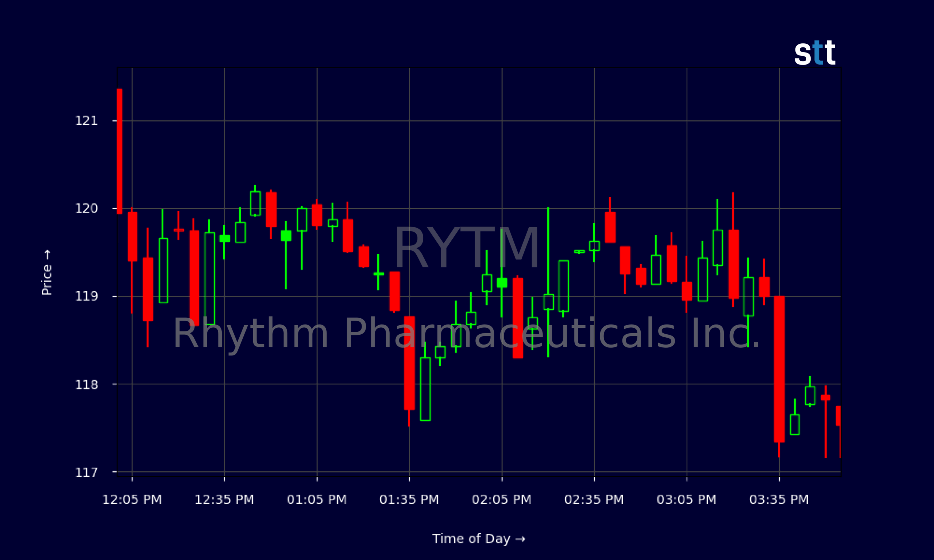Select the last red candle at right edge
The width and height of the screenshot is (934, 560).
(x=838, y=432)
